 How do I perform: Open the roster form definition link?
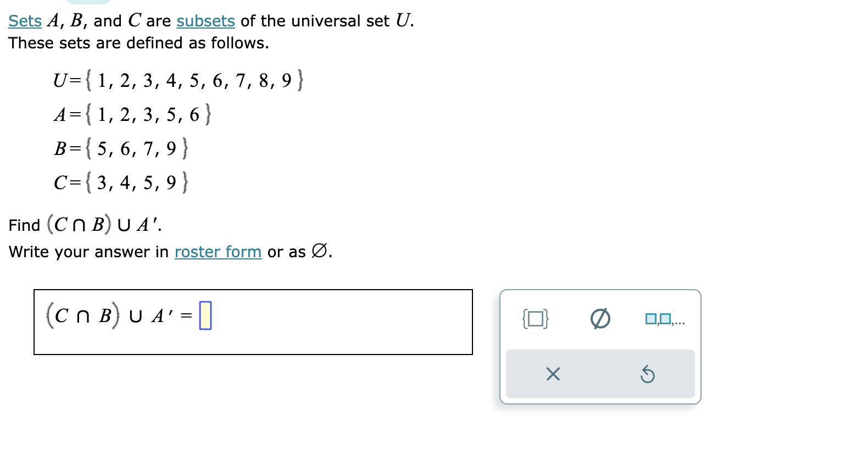(218, 252)
